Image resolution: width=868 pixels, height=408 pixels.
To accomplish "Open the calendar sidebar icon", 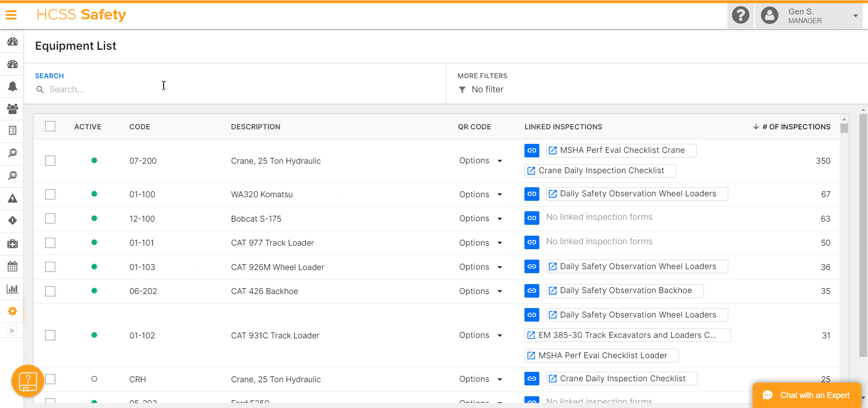I will 13,266.
